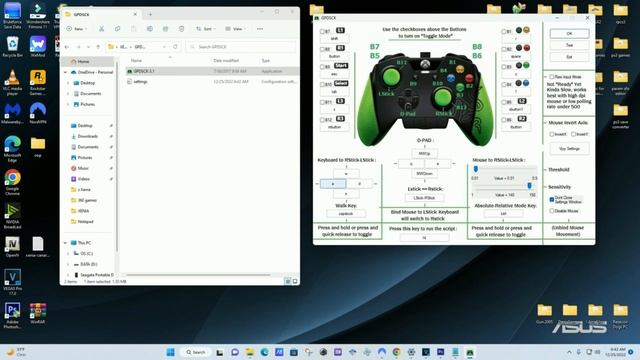Select Videos in quick access list

point(83,179)
